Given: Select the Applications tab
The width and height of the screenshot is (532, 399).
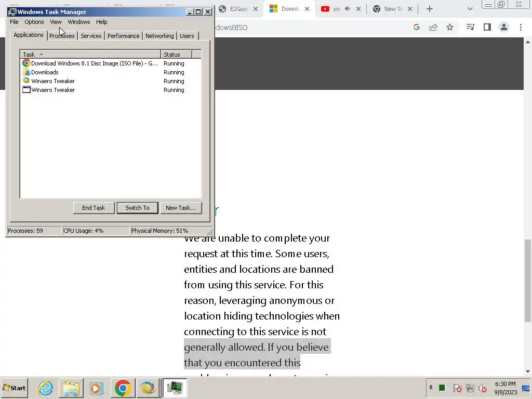Looking at the screenshot, I should point(29,35).
